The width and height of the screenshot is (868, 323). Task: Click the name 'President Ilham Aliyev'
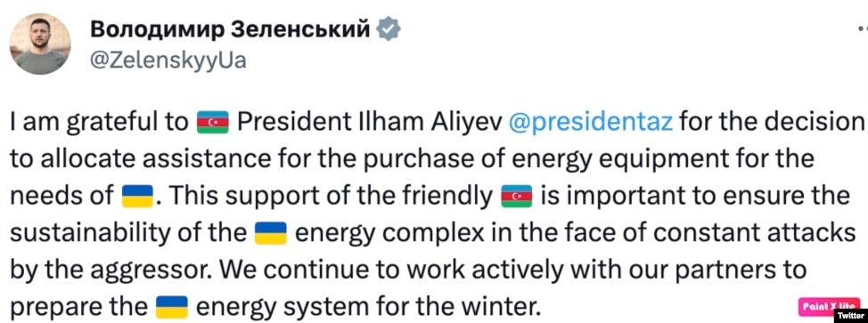(x=369, y=123)
